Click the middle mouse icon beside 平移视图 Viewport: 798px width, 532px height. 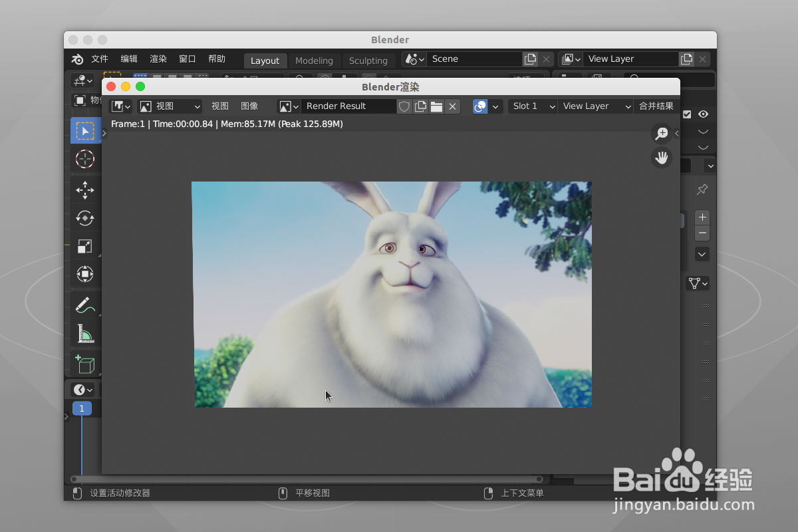click(283, 493)
